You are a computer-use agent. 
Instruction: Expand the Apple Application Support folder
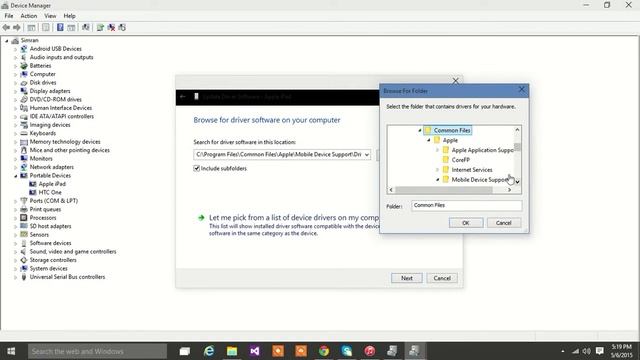[437, 150]
